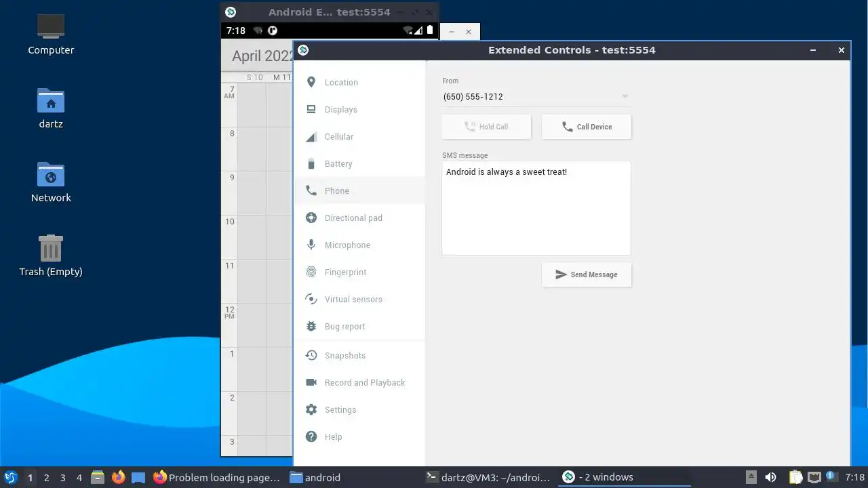Image resolution: width=868 pixels, height=488 pixels.
Task: Click the clipboard tray icon
Action: 795,477
